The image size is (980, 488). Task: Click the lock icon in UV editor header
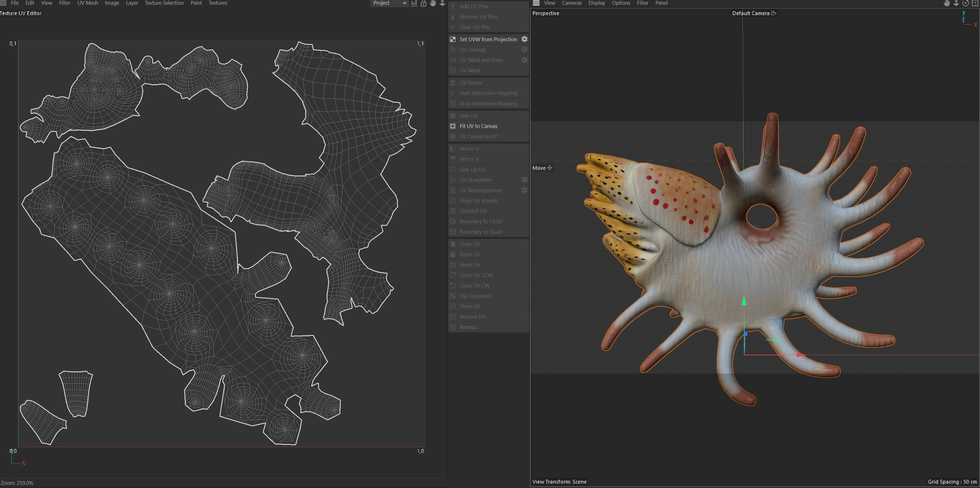tap(423, 3)
